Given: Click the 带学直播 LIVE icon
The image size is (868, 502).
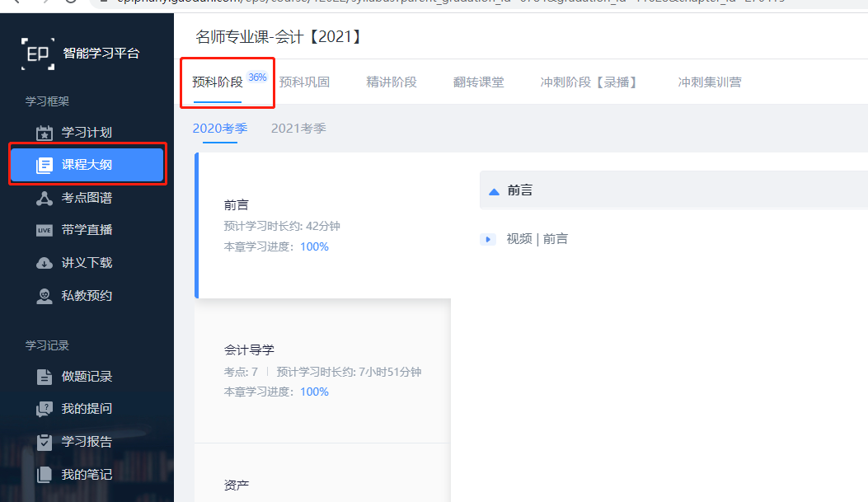Looking at the screenshot, I should [x=45, y=230].
